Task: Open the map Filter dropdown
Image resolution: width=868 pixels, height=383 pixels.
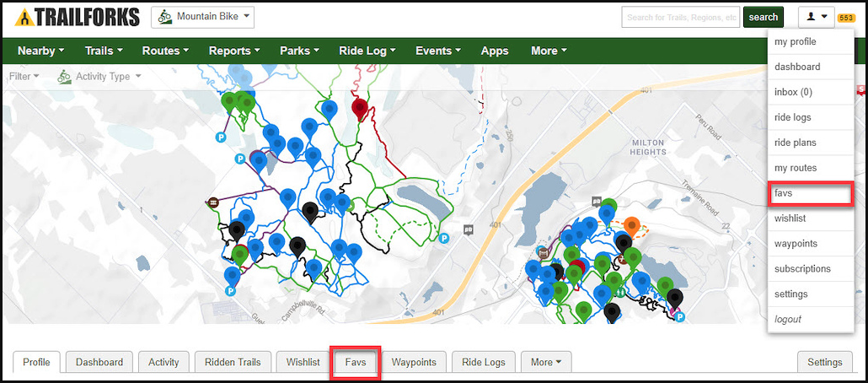Action: (x=24, y=77)
